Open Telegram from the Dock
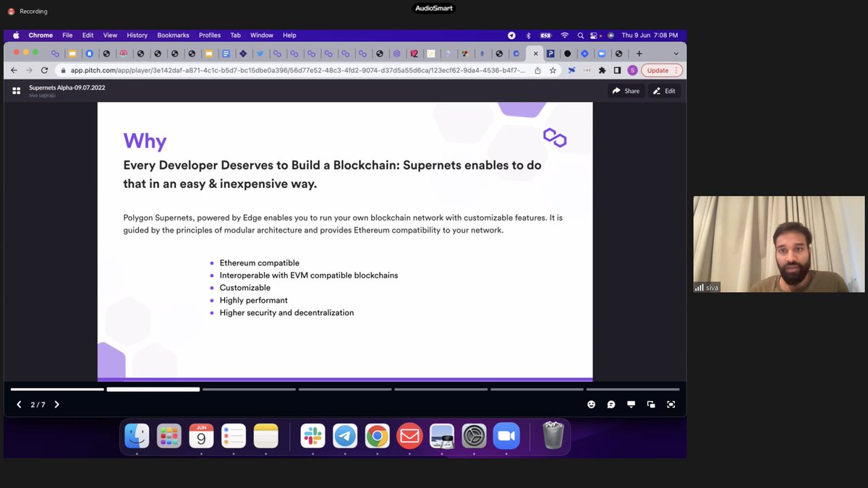 [x=345, y=436]
